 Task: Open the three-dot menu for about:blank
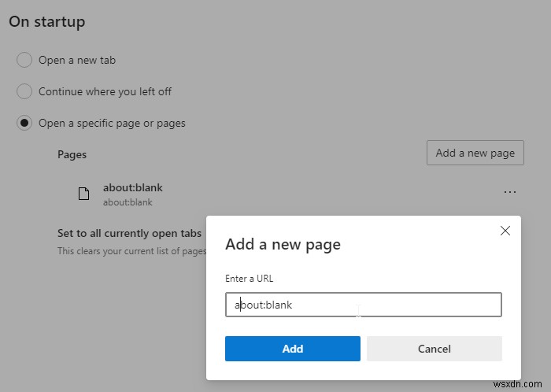pos(510,192)
